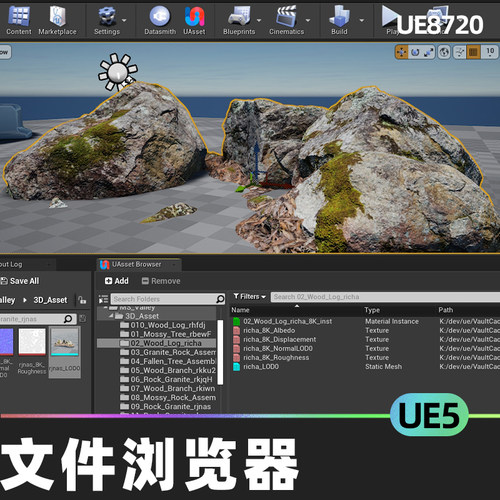Screen dimensions: 500x500
Task: Select the richa_8K_Albedo texture row
Action: click(365, 330)
